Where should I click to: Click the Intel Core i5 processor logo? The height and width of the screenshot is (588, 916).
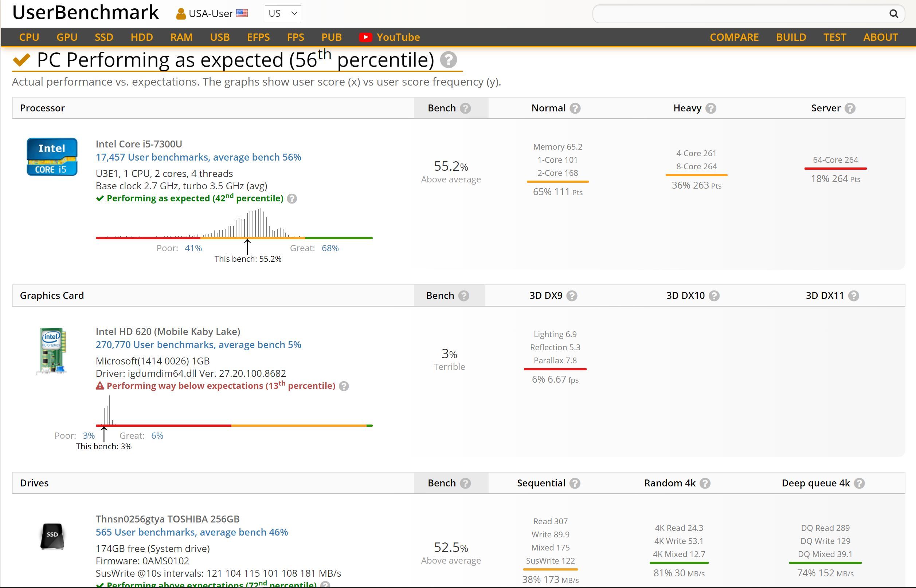[52, 157]
